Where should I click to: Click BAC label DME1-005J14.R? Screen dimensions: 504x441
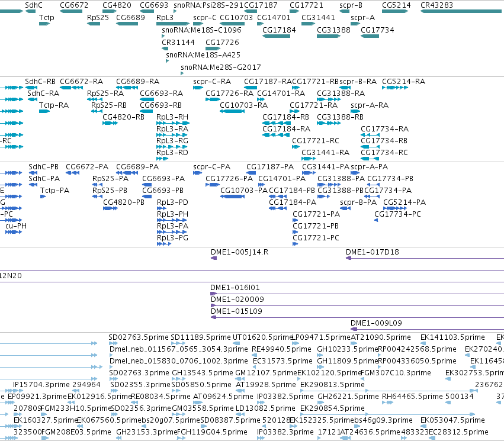(239, 252)
